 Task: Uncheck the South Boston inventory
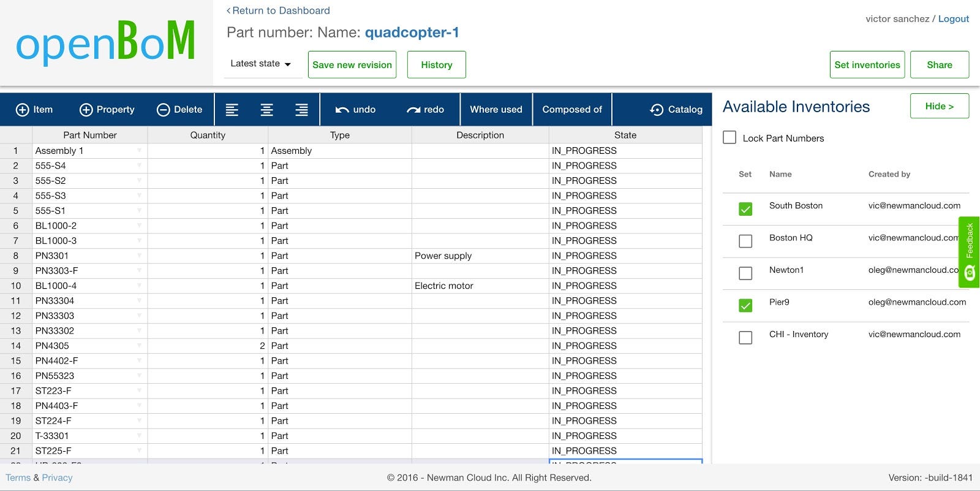[745, 209]
